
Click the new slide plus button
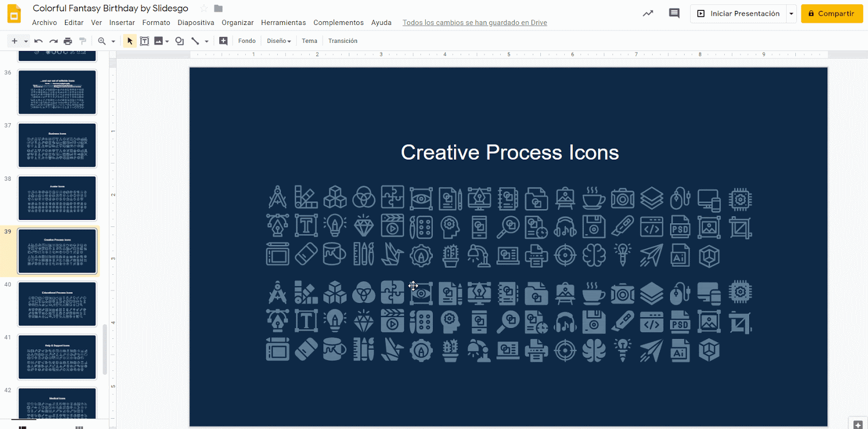tap(15, 41)
